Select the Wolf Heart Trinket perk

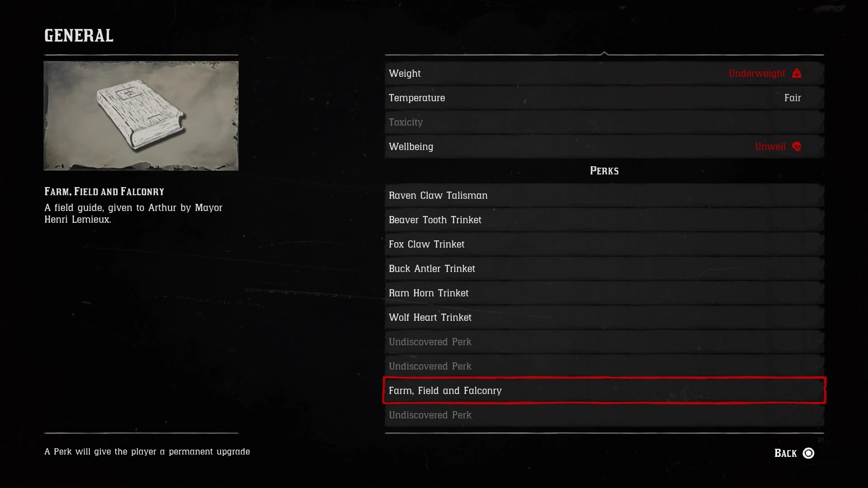[604, 317]
